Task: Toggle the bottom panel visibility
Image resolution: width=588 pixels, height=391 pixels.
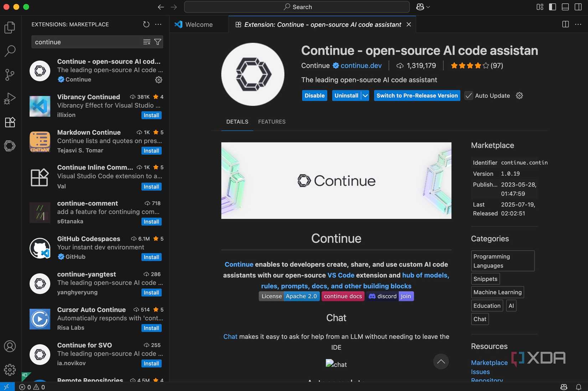Action: 565,7
